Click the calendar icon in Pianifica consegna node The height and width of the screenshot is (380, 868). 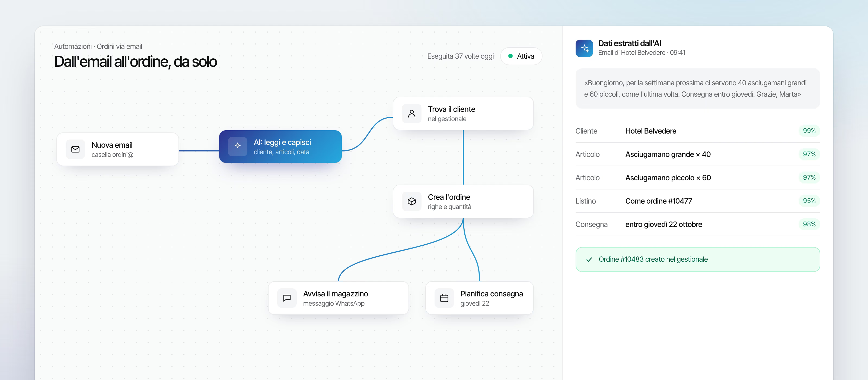coord(444,298)
